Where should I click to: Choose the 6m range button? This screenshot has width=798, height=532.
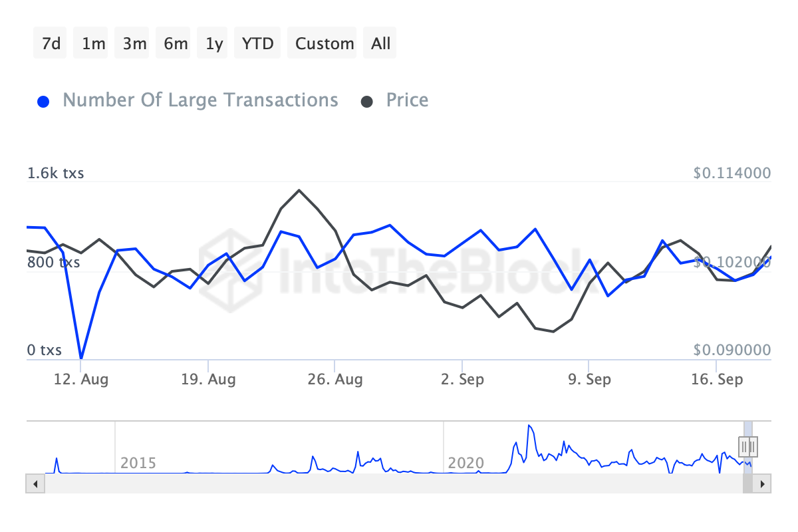176,43
